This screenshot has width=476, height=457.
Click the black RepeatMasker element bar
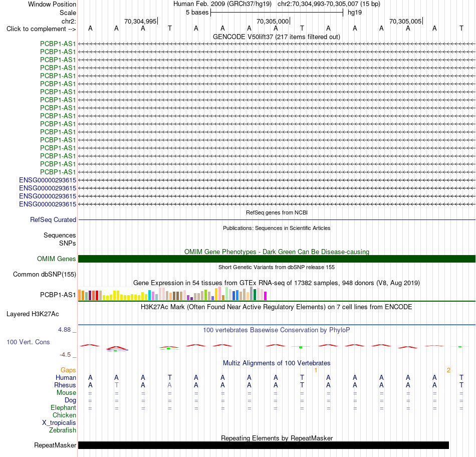click(264, 445)
